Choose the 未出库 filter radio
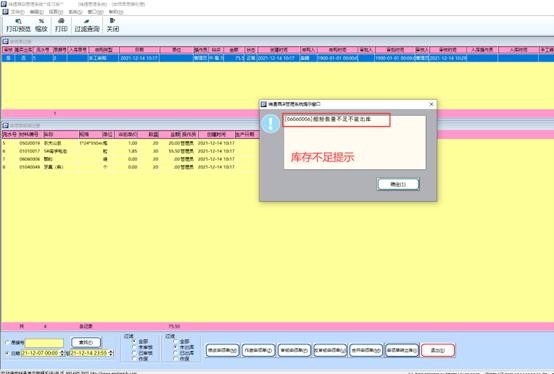The height and width of the screenshot is (374, 554). pyautogui.click(x=175, y=348)
